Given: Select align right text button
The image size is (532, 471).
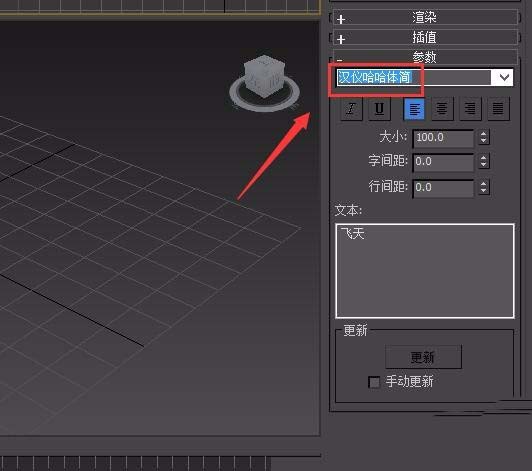Looking at the screenshot, I should click(x=470, y=109).
